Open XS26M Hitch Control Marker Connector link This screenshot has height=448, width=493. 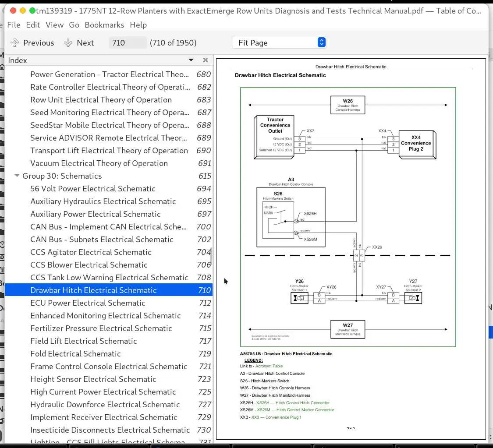pos(295,409)
